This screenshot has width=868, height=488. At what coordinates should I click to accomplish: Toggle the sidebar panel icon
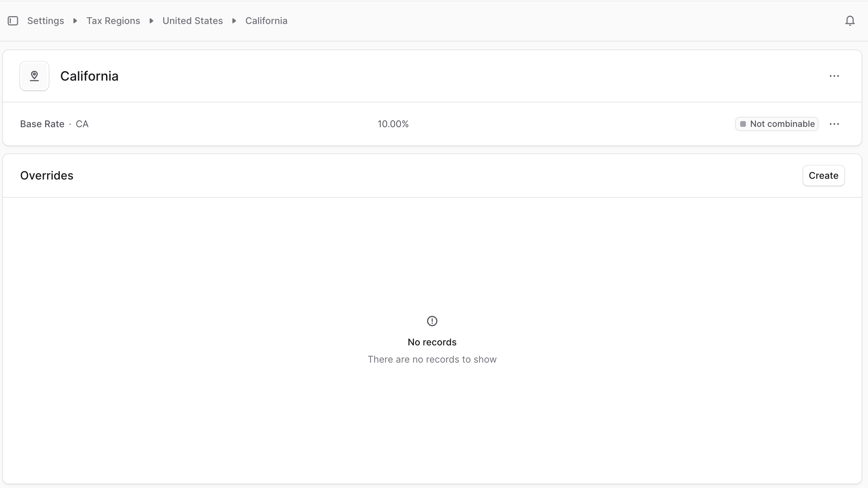point(13,21)
